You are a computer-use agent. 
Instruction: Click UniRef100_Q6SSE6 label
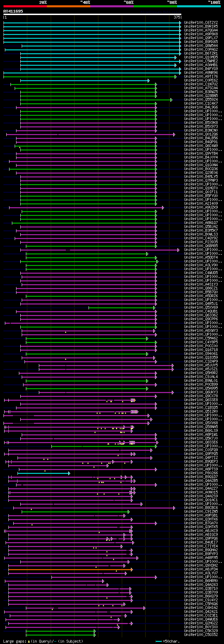click(x=201, y=442)
